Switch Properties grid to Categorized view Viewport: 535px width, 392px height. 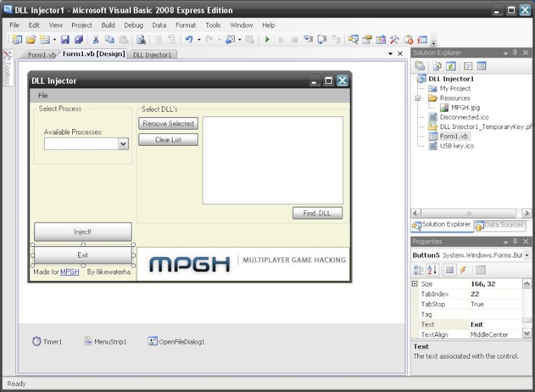tap(419, 270)
